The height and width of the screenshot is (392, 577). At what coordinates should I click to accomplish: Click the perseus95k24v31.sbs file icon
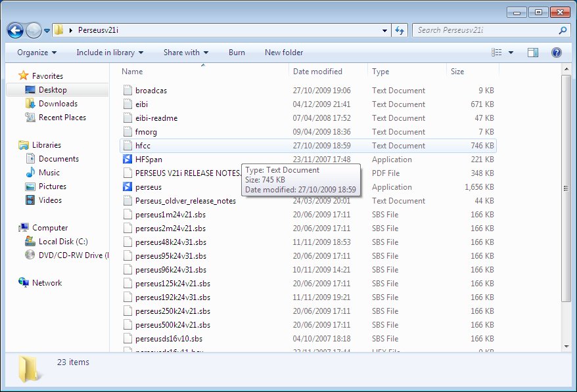tap(127, 256)
